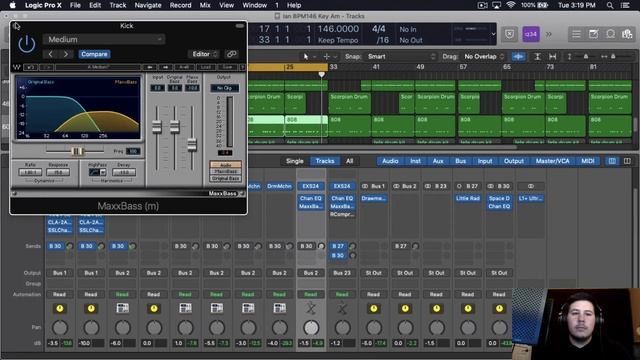Screen dimensions: 640x360
Task: Open the A: Medium setup field
Action: (x=98, y=67)
